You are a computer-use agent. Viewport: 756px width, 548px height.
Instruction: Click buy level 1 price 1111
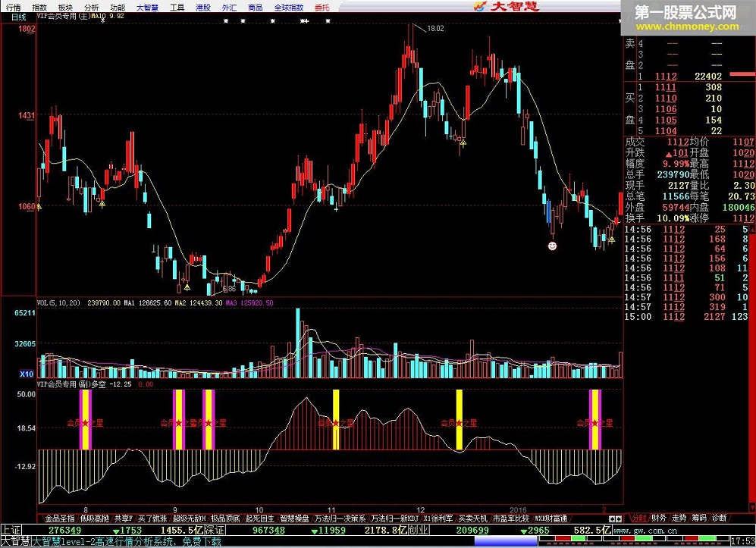point(666,87)
